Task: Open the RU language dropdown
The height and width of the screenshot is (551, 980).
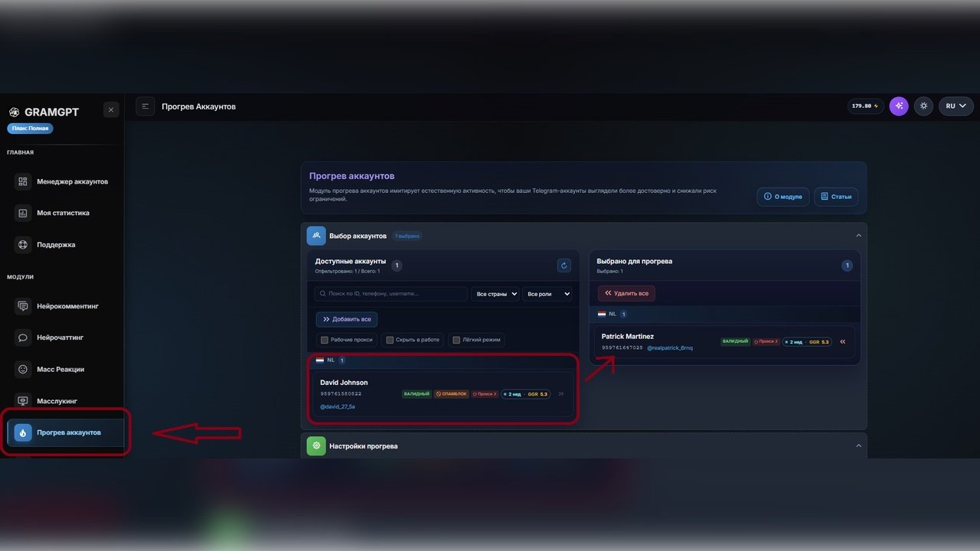Action: pos(956,106)
